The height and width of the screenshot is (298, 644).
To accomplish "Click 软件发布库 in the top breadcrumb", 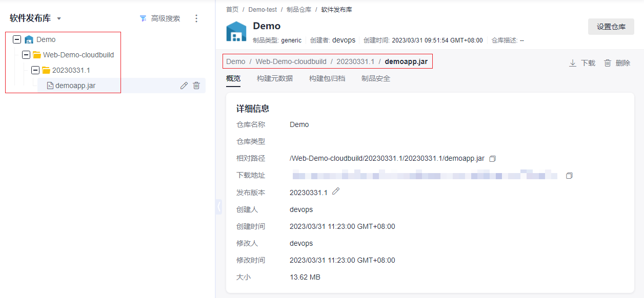I will click(336, 9).
